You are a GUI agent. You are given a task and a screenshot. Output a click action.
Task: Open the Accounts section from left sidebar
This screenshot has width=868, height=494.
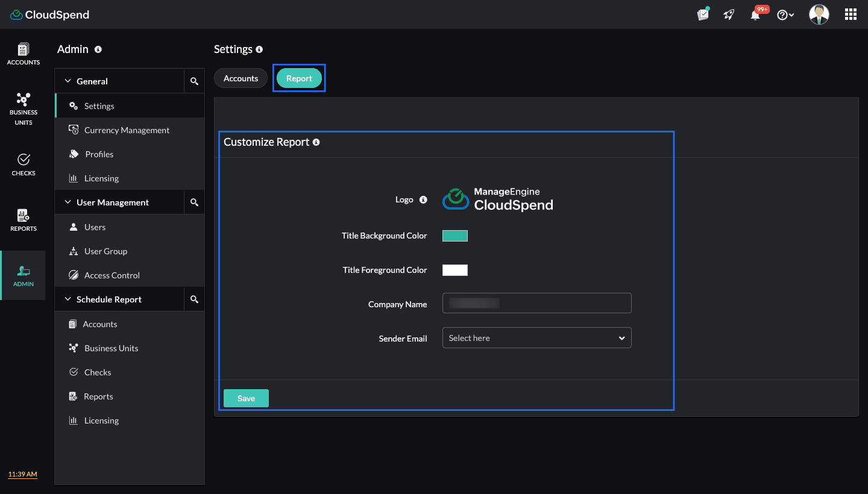point(23,54)
